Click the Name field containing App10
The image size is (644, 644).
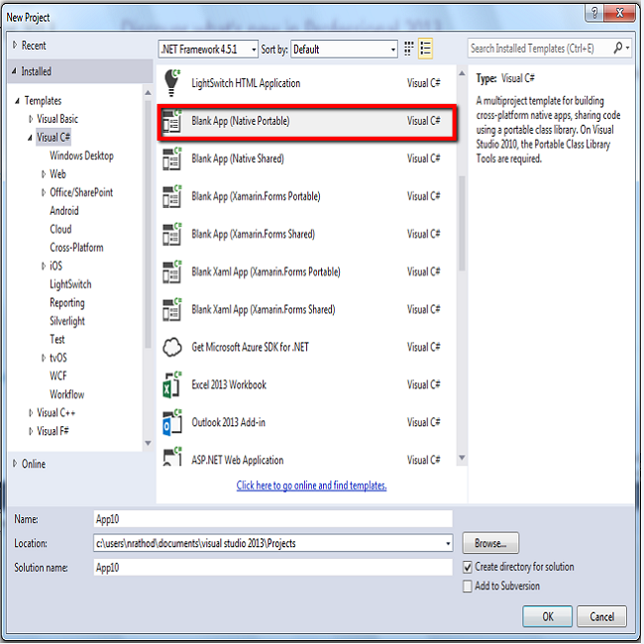(273, 519)
